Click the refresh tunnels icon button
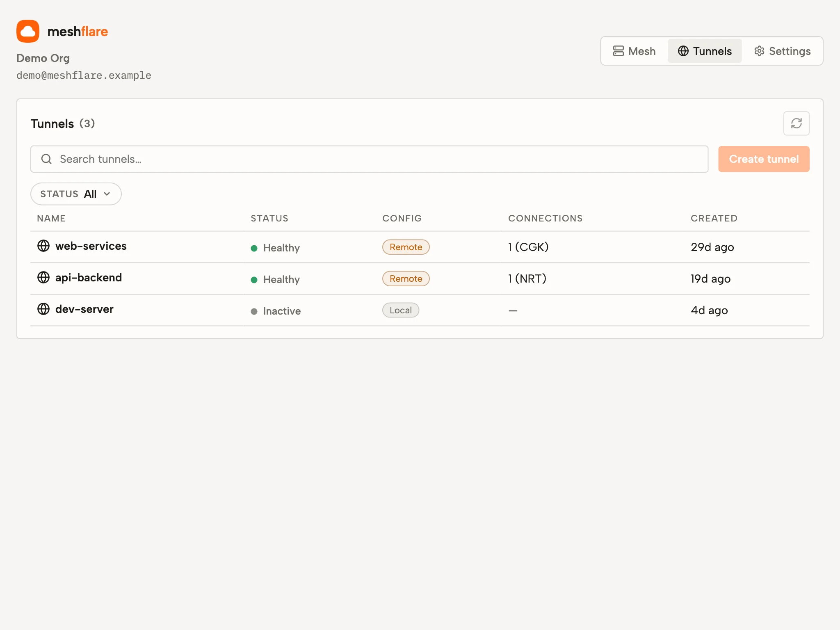The height and width of the screenshot is (630, 840). 796,123
